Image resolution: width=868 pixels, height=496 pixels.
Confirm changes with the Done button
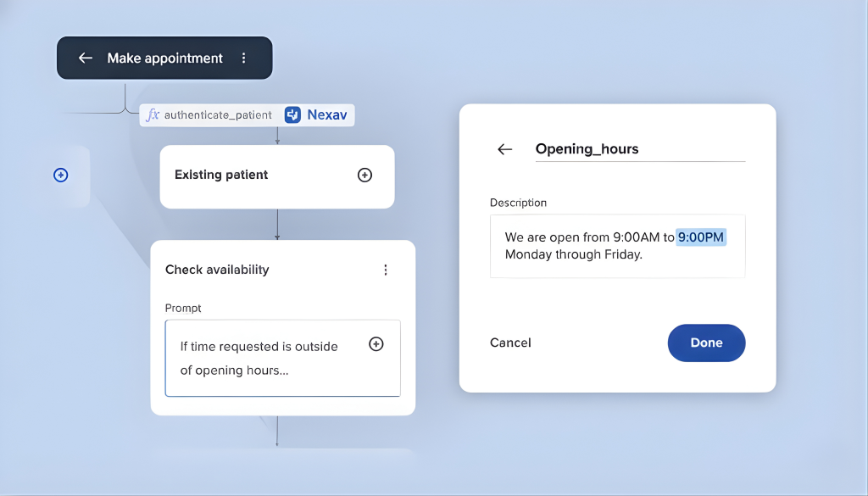coord(706,343)
